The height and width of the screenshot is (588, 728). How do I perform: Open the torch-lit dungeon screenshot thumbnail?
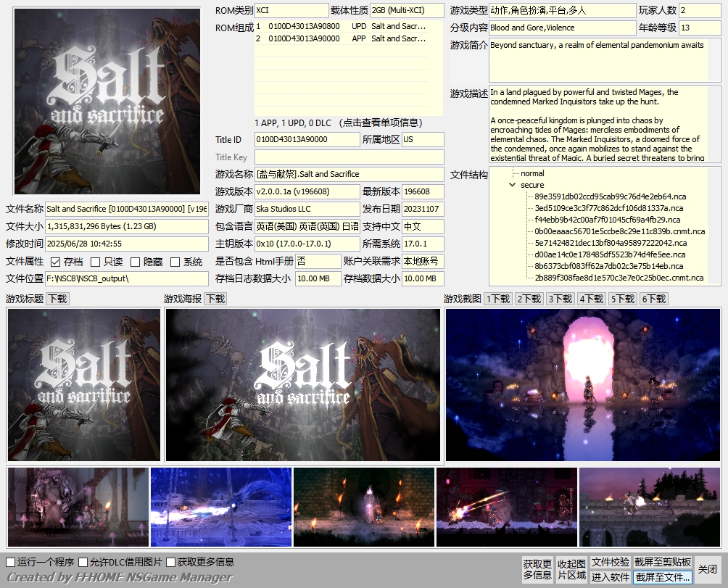click(x=364, y=507)
